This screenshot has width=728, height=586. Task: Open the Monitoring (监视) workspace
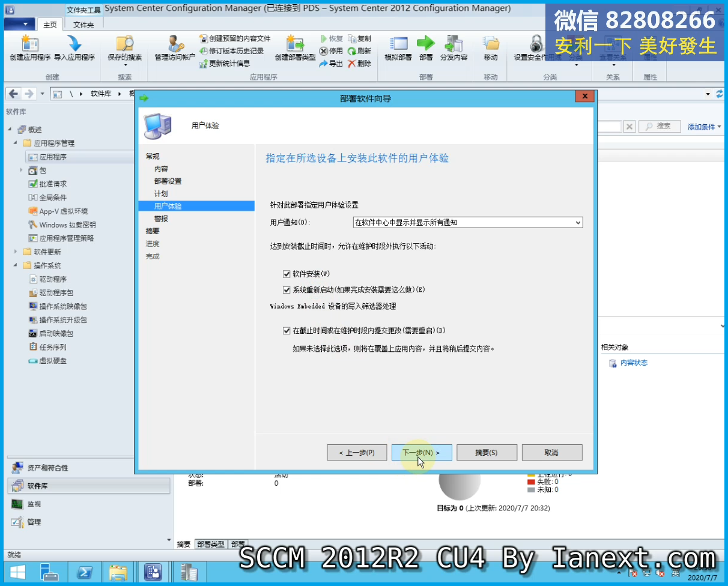tap(88, 504)
